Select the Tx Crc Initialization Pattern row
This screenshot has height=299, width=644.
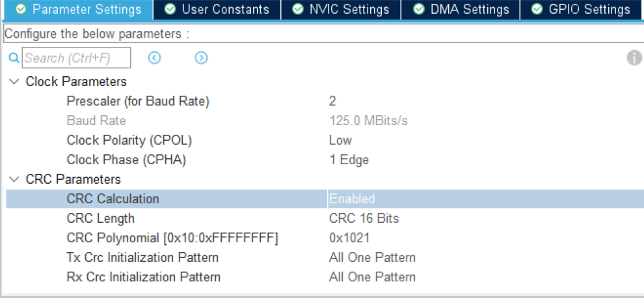tap(142, 257)
